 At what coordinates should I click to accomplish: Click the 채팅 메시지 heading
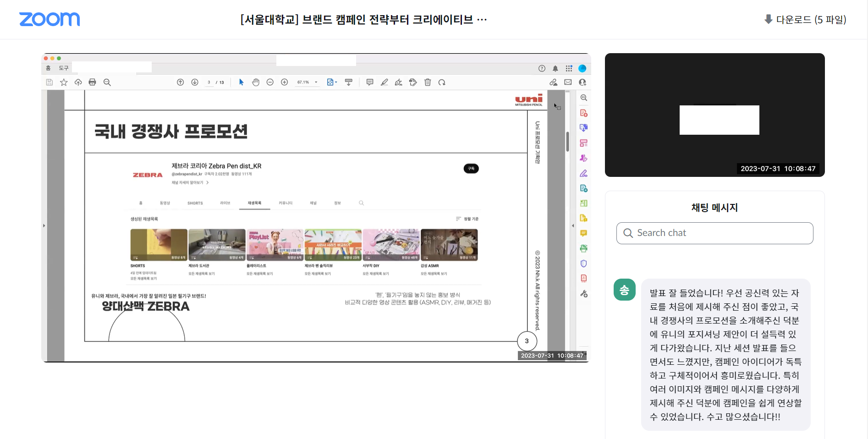pyautogui.click(x=714, y=208)
